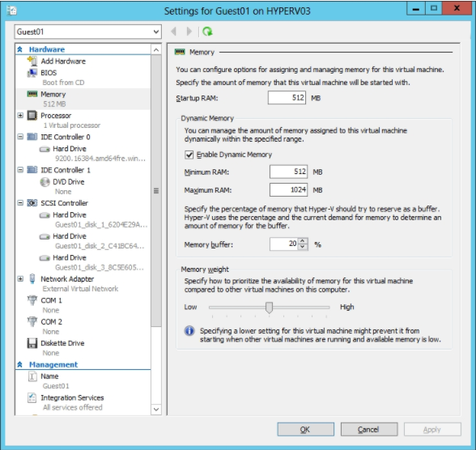This screenshot has height=450, width=476.
Task: Expand the Processor node
Action: (20, 116)
